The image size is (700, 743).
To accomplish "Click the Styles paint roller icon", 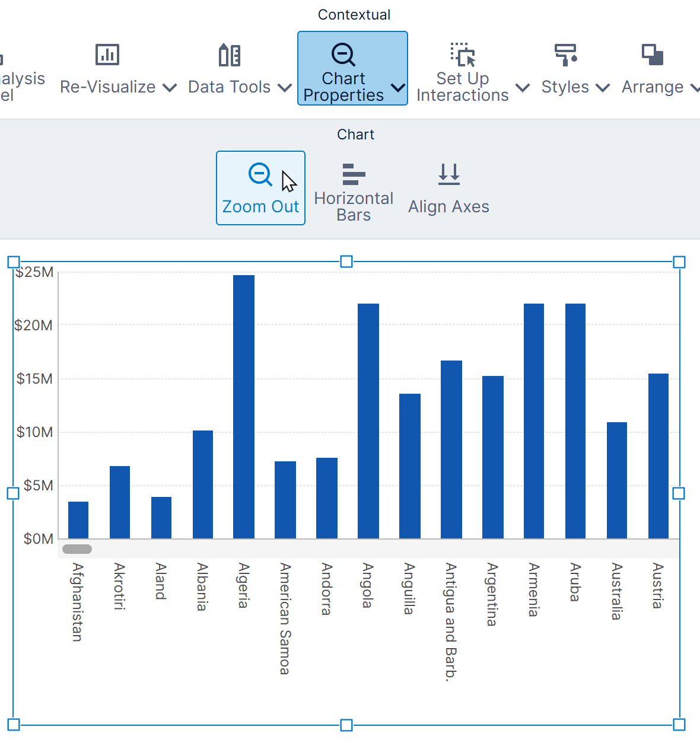I will (x=565, y=55).
